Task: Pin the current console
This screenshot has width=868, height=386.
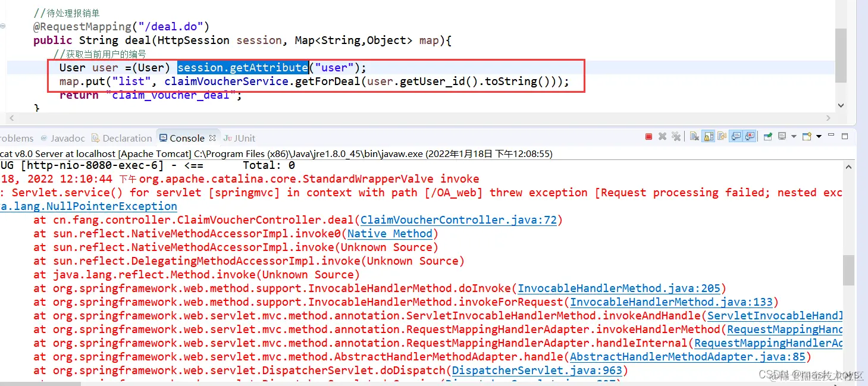Action: point(767,137)
